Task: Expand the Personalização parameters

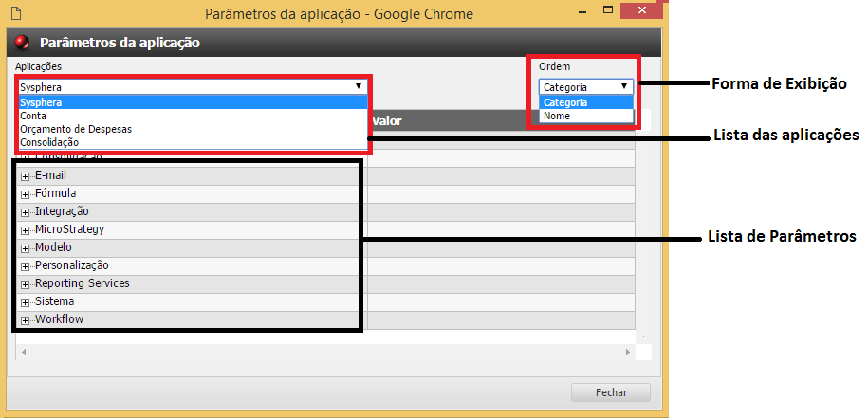Action: click(x=26, y=266)
